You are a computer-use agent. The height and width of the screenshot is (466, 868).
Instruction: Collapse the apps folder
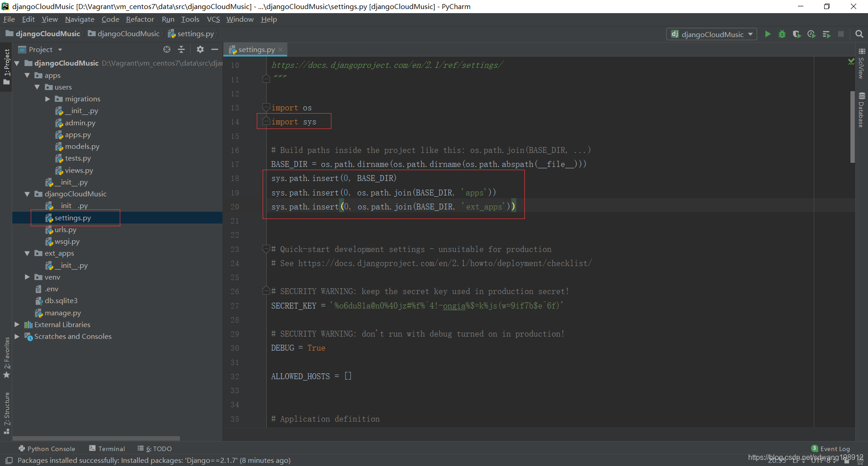pos(27,75)
